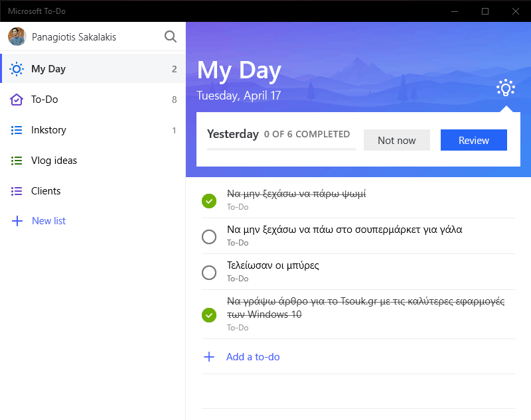Click the plus icon beside Add a to-do
Screen dimensions: 531x420
click(x=209, y=357)
